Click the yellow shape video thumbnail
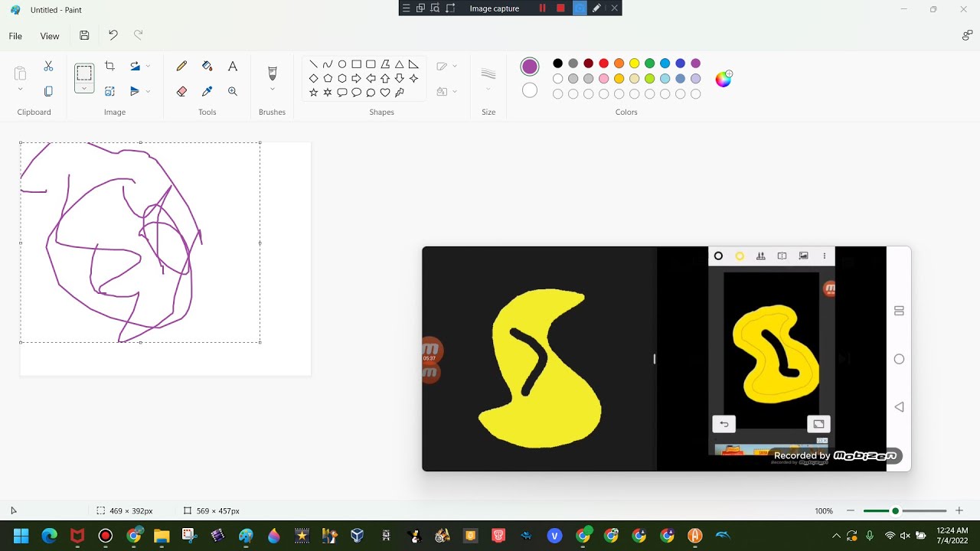 [667, 359]
